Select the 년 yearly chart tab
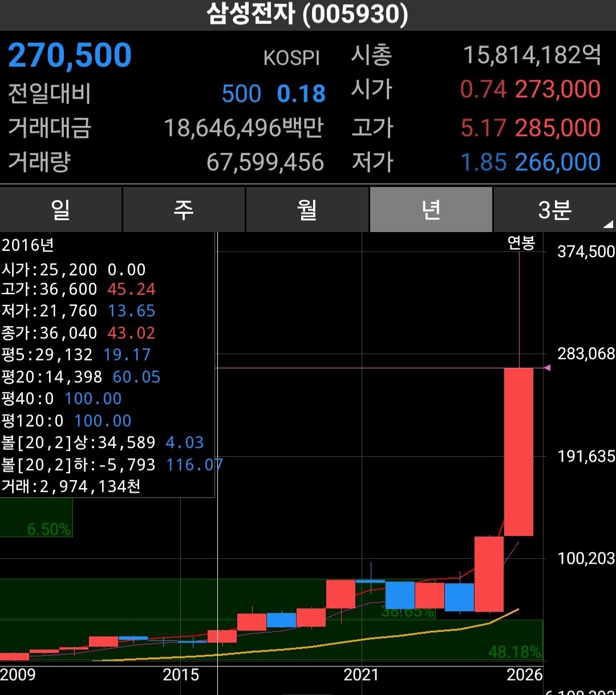The image size is (616, 695). (431, 210)
